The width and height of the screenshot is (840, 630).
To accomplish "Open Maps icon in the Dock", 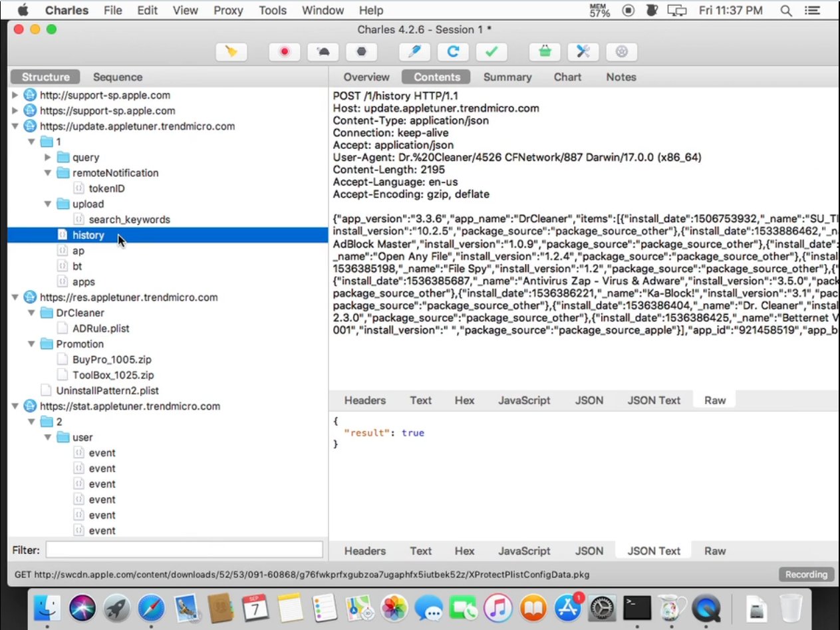I will [x=360, y=608].
